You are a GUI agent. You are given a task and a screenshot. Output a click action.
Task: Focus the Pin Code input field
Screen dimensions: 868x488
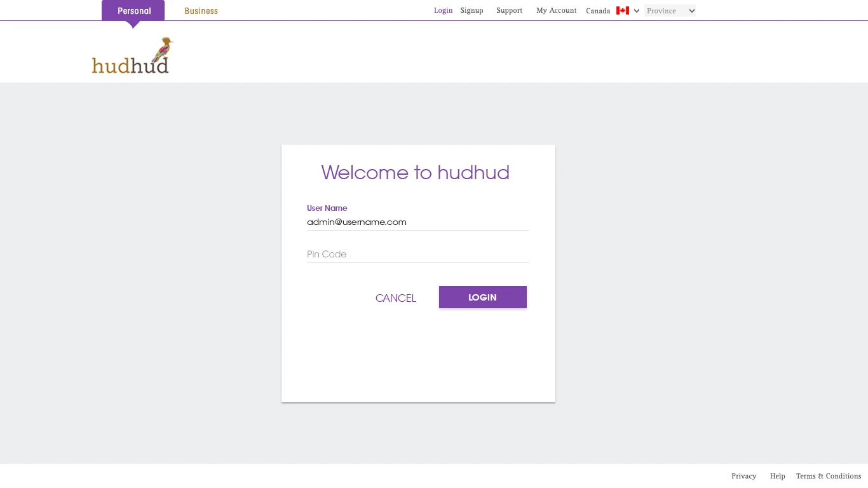pos(418,254)
